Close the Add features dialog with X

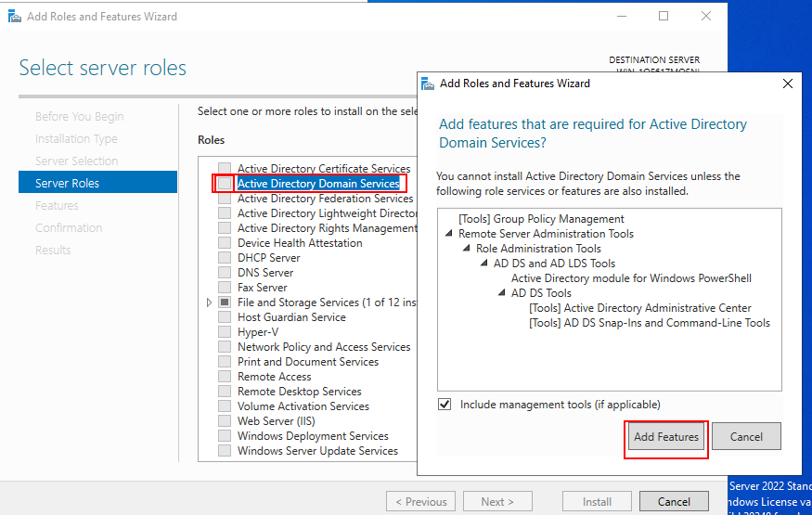[788, 84]
